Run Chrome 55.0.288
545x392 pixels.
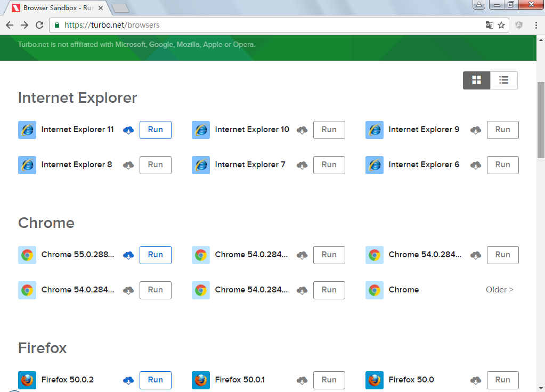(x=156, y=255)
